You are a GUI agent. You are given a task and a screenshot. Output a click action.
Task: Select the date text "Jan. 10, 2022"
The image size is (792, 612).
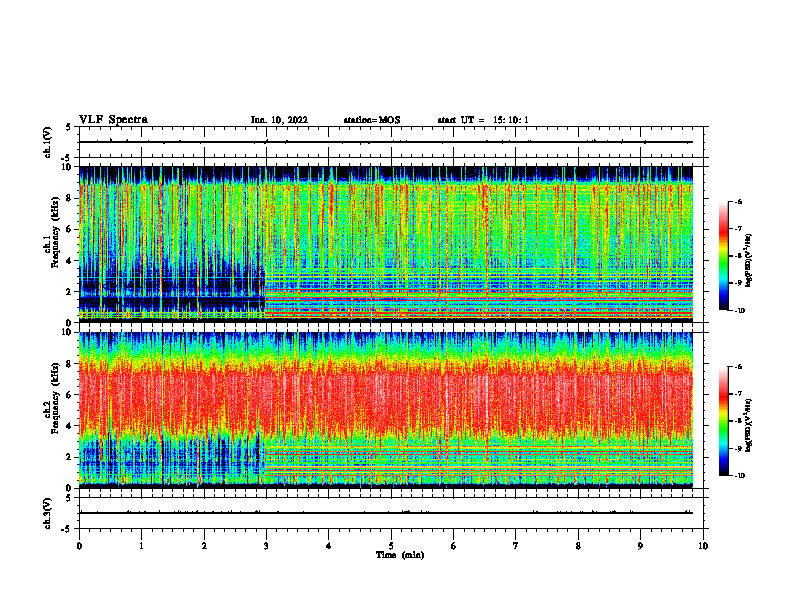pyautogui.click(x=279, y=120)
